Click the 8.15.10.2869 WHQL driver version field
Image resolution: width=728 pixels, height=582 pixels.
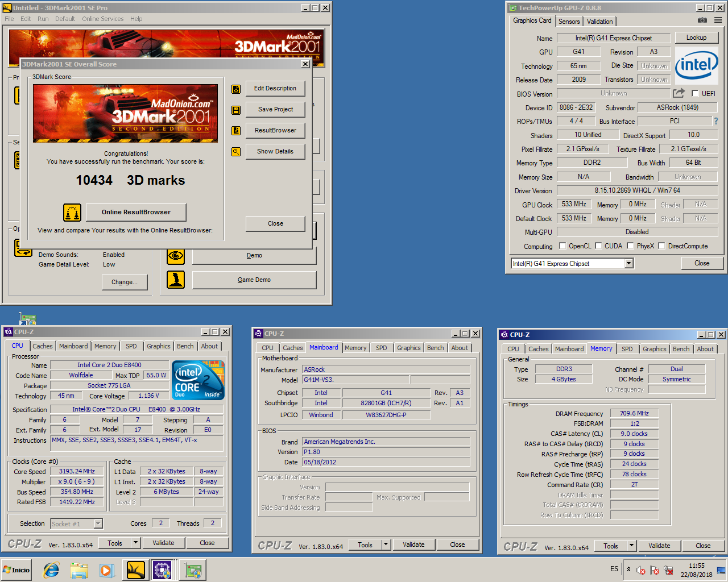coord(637,190)
